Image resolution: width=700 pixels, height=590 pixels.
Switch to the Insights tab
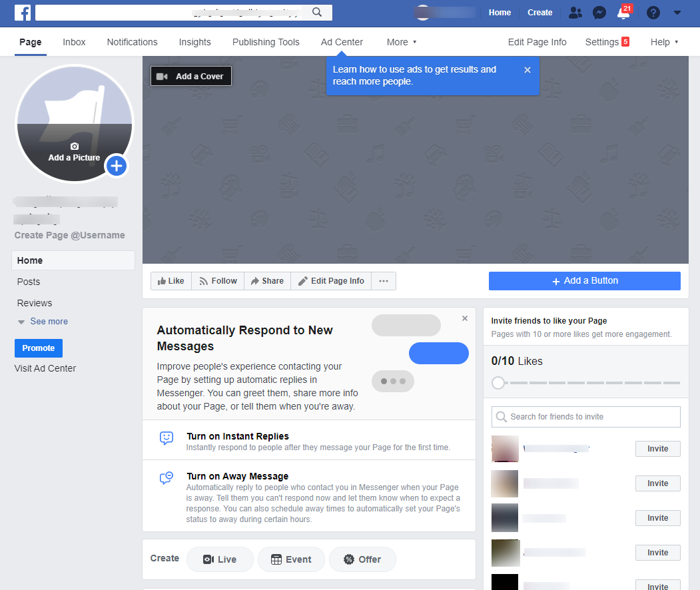click(194, 42)
